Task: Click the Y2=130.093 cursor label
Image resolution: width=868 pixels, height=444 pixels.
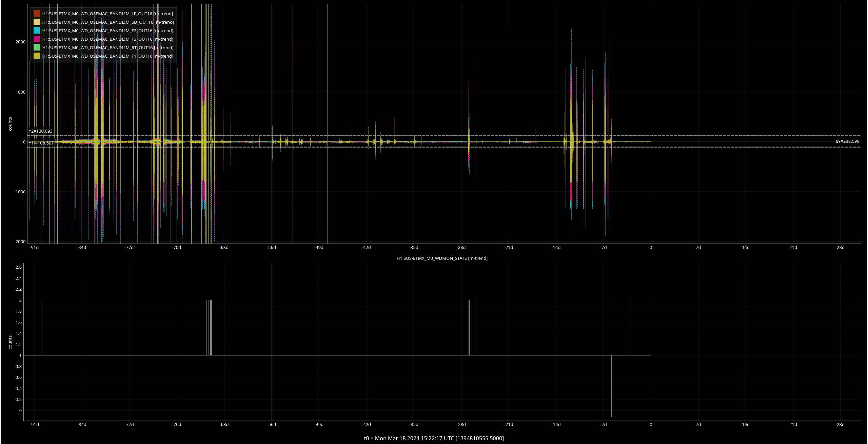Action: [x=40, y=131]
